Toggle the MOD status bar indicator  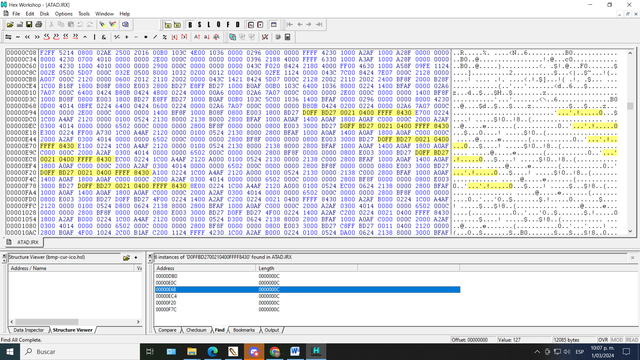(x=617, y=340)
